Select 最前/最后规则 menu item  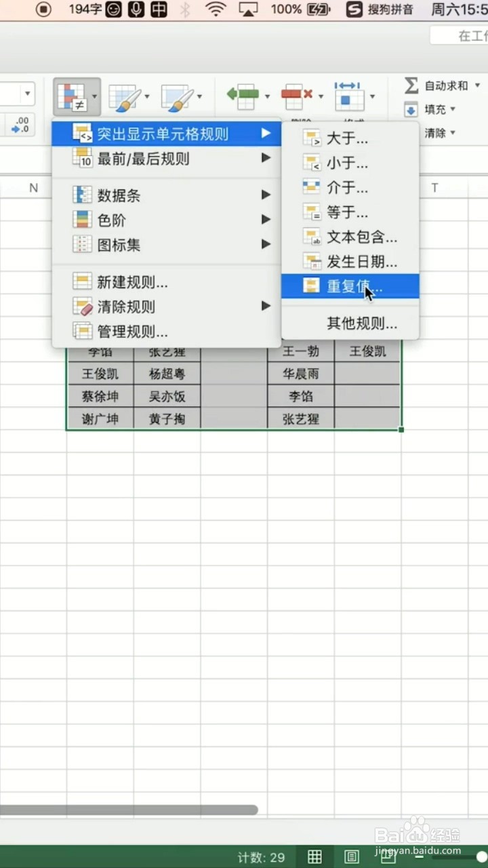[x=167, y=159]
